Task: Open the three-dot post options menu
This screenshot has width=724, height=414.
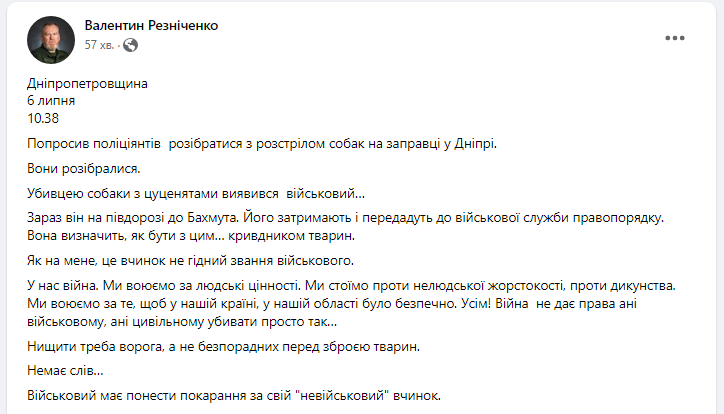Action: point(675,38)
